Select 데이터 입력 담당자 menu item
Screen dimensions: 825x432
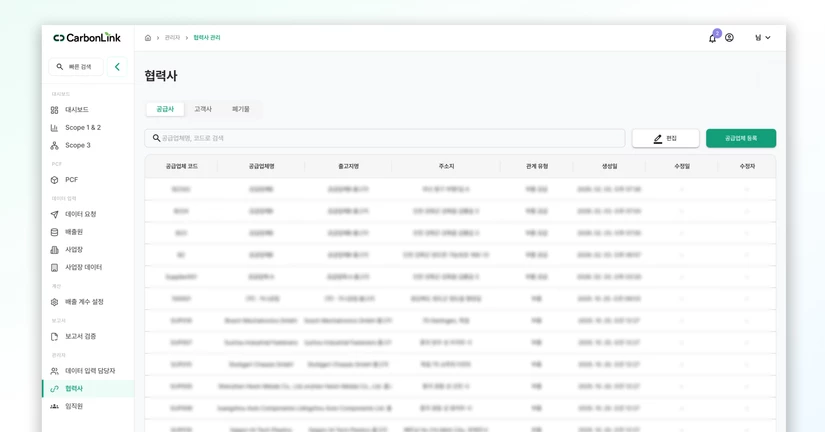(x=88, y=371)
